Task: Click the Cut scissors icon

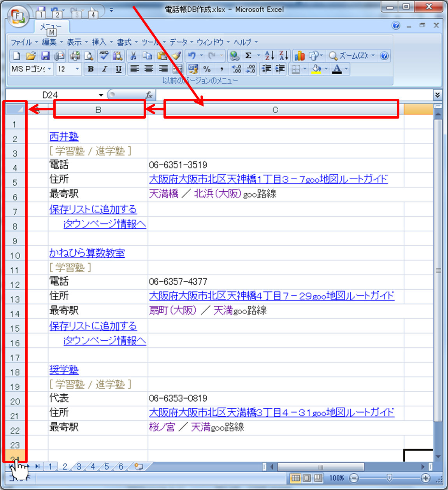Action: tap(134, 56)
